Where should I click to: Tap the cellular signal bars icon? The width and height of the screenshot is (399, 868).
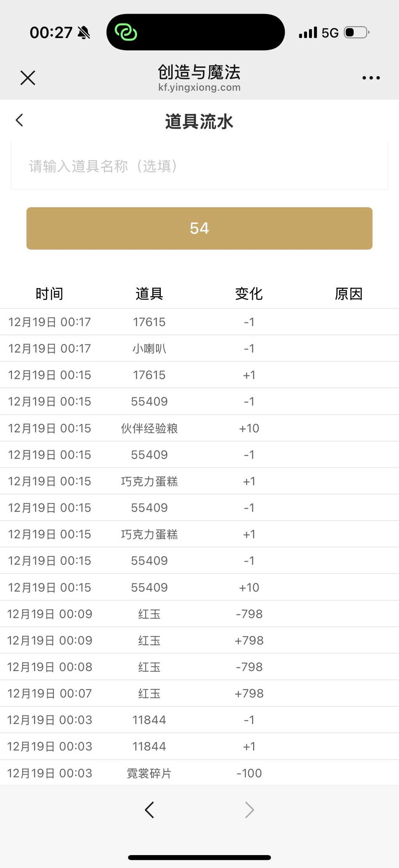click(x=308, y=32)
